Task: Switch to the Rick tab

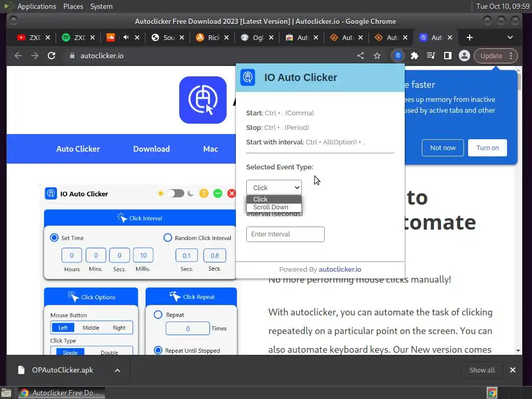Action: click(212, 37)
